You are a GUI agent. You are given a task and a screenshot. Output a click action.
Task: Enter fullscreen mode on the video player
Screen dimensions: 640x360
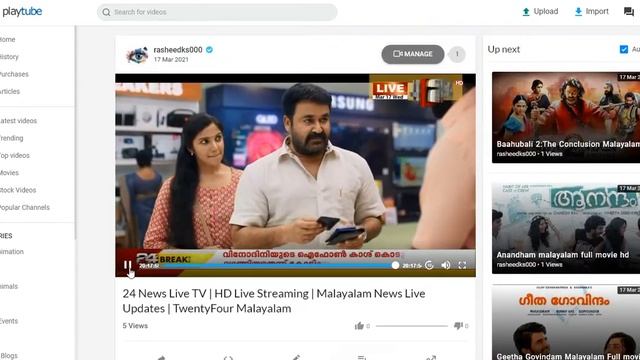[462, 265]
